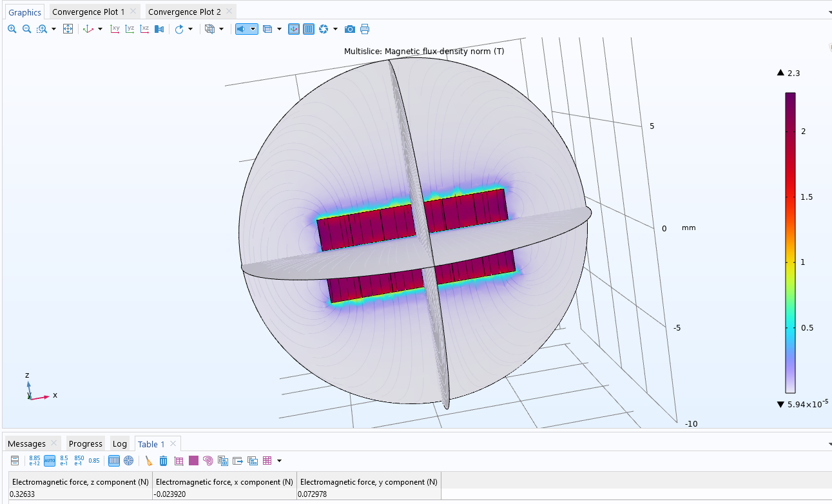Image resolution: width=832 pixels, height=504 pixels.
Task: Clear the table with the broom icon
Action: (x=149, y=461)
